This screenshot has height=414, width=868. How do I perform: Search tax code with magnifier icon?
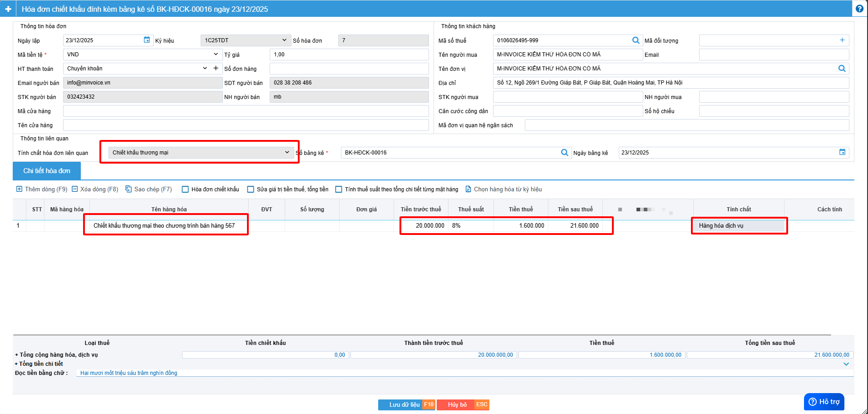[636, 40]
